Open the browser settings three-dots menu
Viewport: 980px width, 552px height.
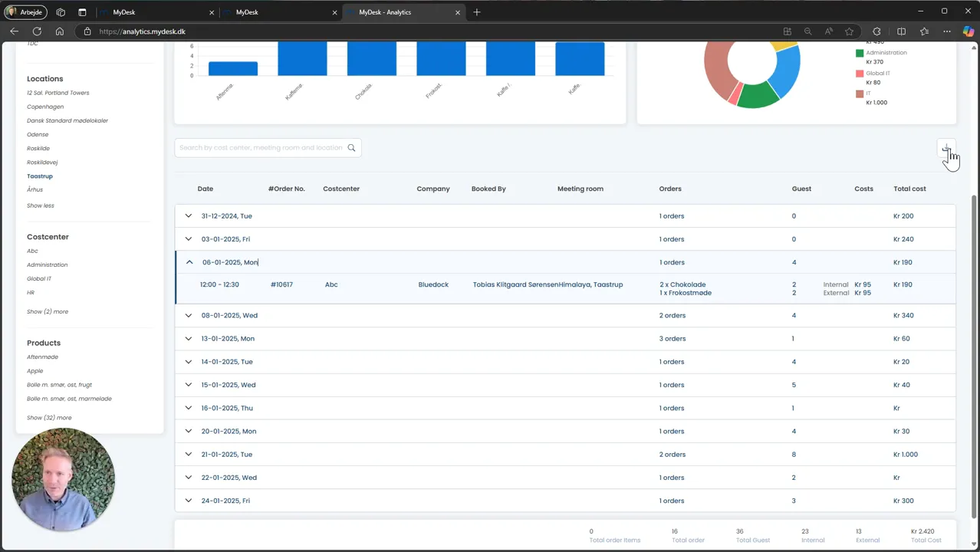click(x=947, y=31)
